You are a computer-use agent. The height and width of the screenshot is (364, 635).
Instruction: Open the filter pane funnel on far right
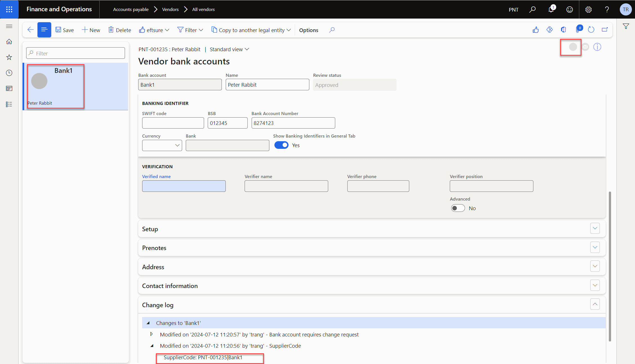[626, 26]
